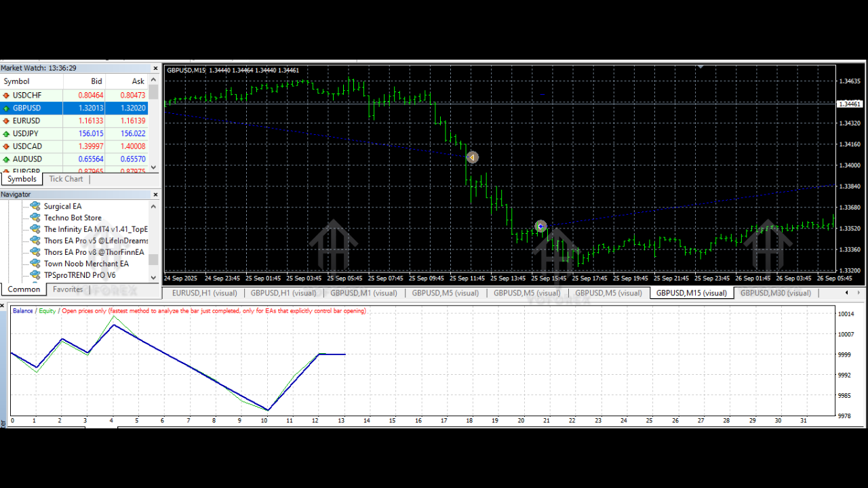Select TPSproTREND PrO V6 in Navigator
Viewport: 868px width, 488px height.
tap(79, 275)
